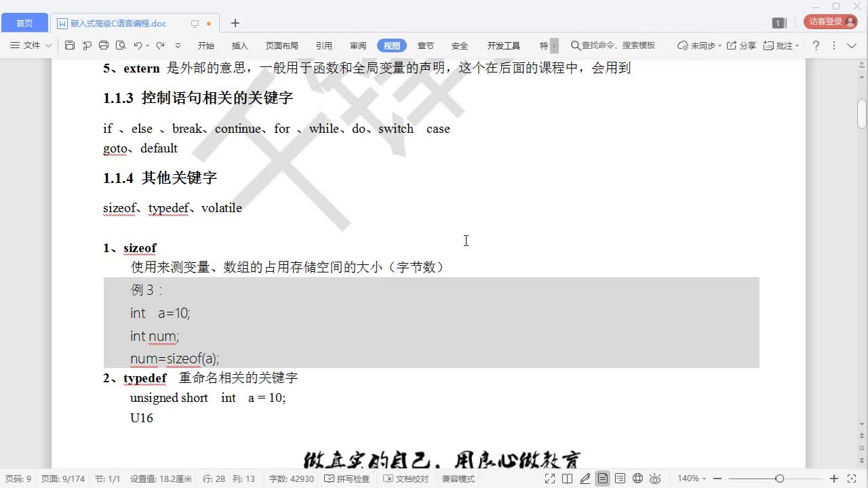Open the undo history dropdown arrow
The width and height of the screenshot is (868, 488).
[x=147, y=46]
